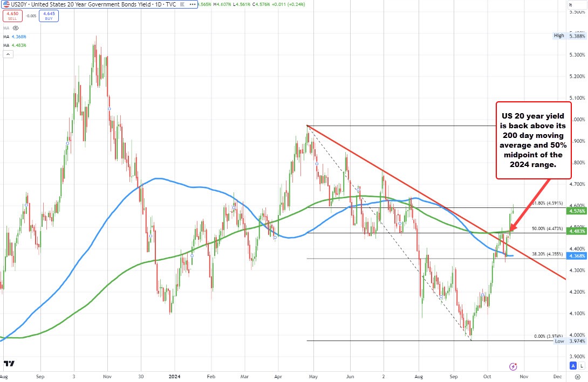This screenshot has width=588, height=382.
Task: Click the 38.20% (4.355%) Fibonacci label
Action: point(548,254)
